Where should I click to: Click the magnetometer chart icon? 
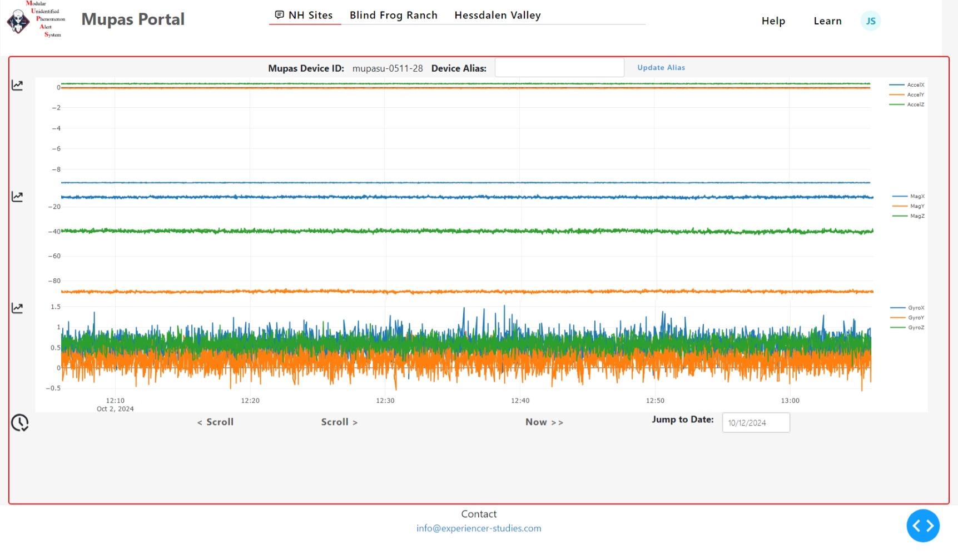click(x=17, y=197)
